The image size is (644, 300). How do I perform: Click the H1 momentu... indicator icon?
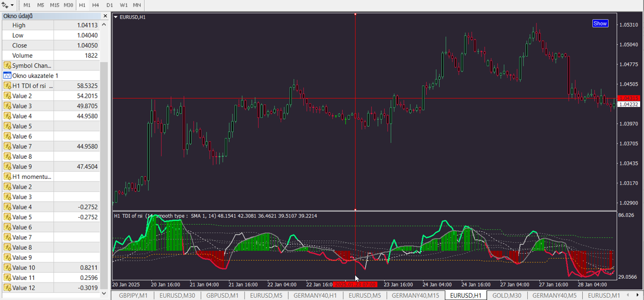point(7,177)
